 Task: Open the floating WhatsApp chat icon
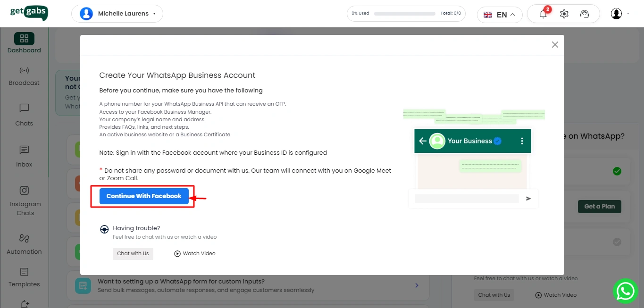625,291
